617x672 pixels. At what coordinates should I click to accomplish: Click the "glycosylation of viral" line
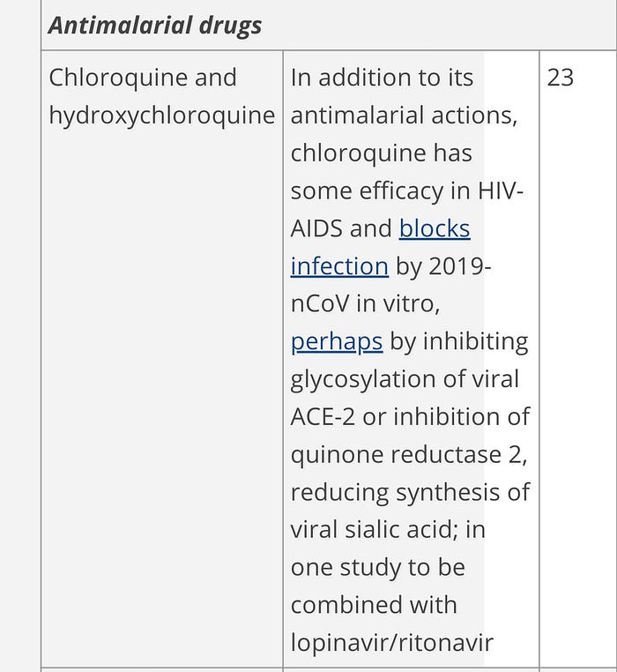(x=405, y=380)
